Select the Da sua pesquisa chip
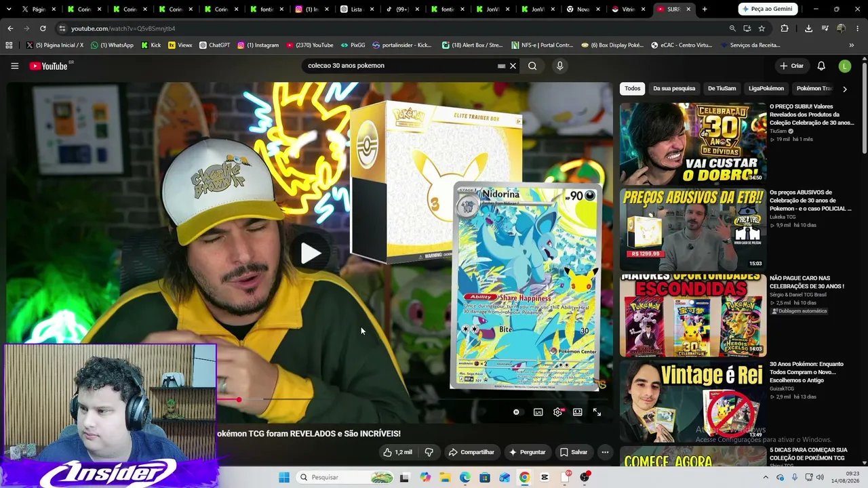 674,89
